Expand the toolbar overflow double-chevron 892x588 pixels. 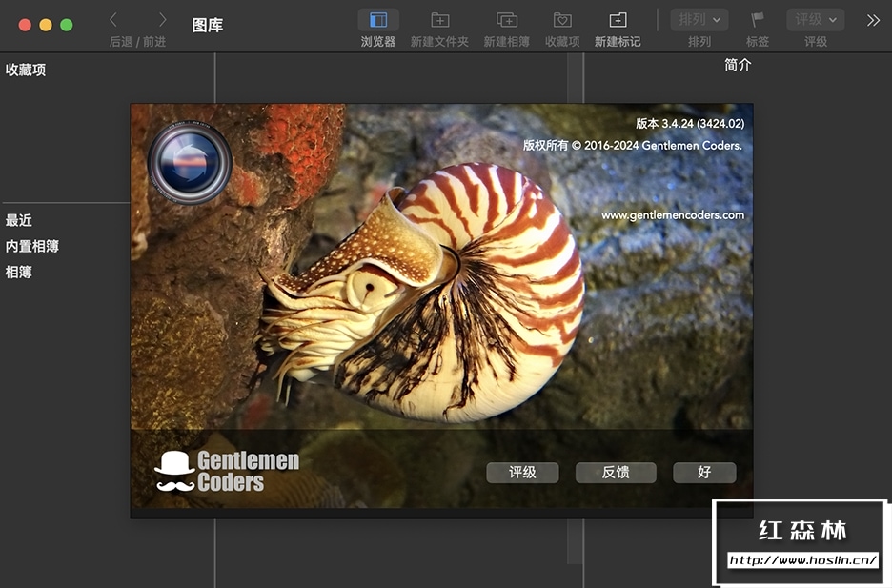pyautogui.click(x=873, y=20)
